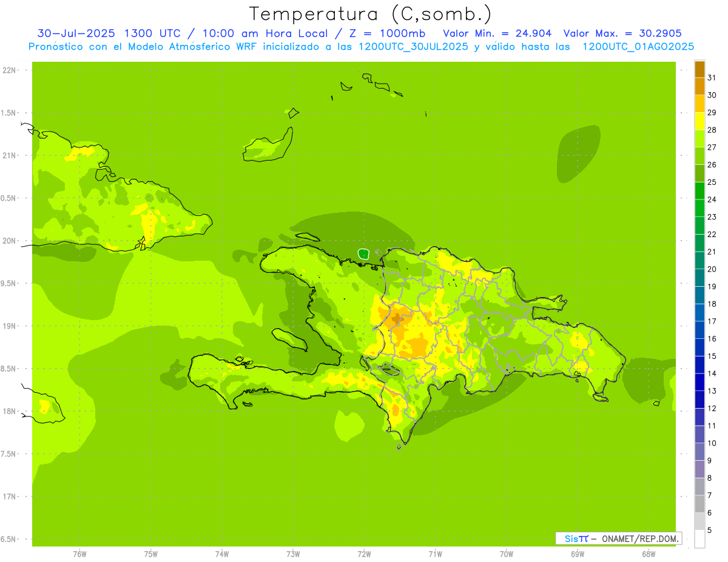Click the legend value '15'
728x562 pixels.
pos(712,356)
